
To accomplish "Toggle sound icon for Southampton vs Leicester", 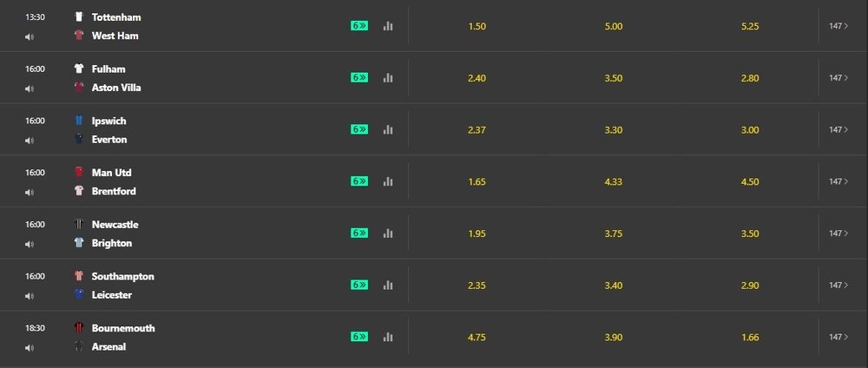I will pos(30,296).
